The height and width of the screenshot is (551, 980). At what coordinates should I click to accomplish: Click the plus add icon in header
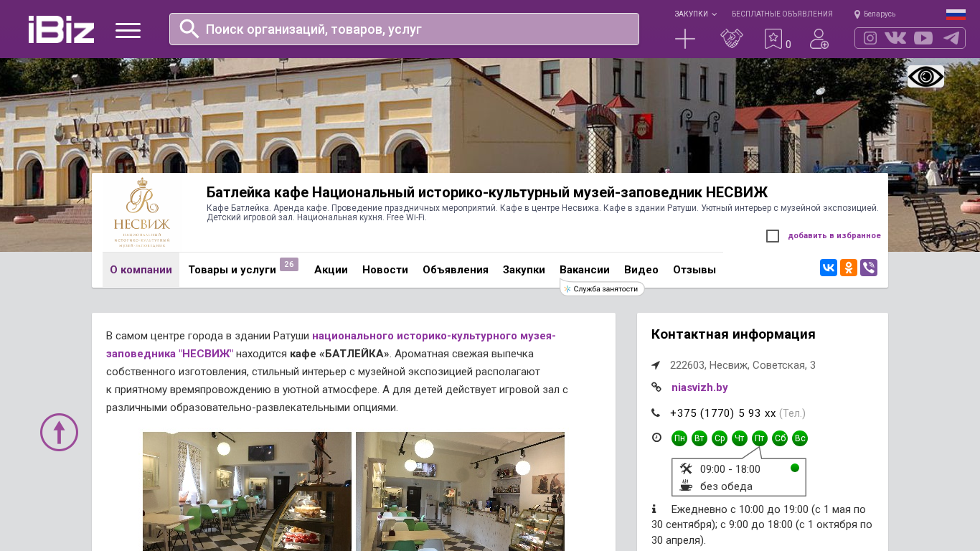point(685,39)
